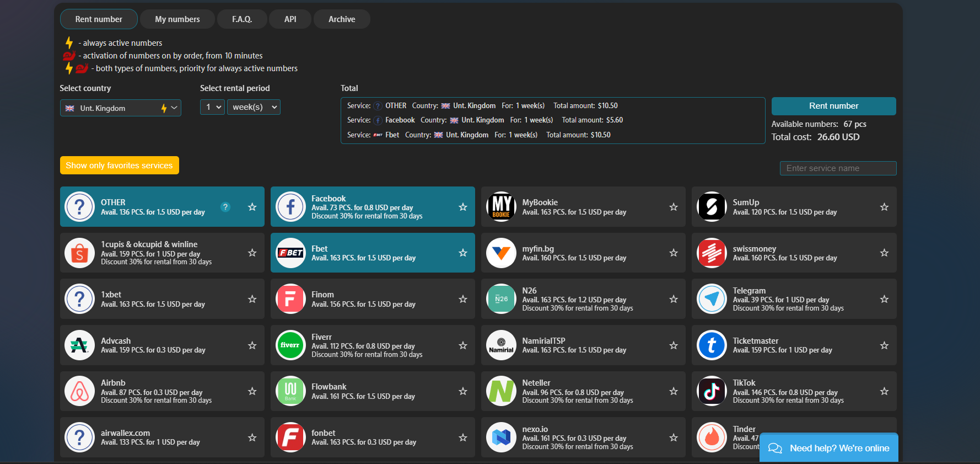
Task: Click the SumUp logo icon
Action: point(712,207)
